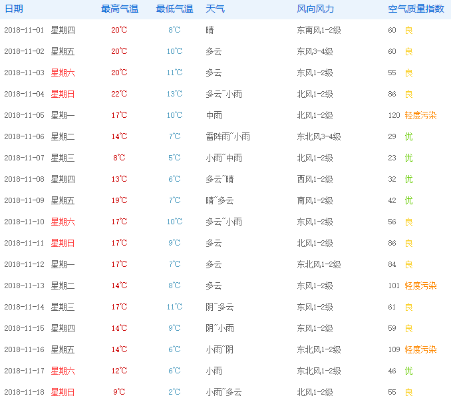Select the date 2018-11-13

24,286
